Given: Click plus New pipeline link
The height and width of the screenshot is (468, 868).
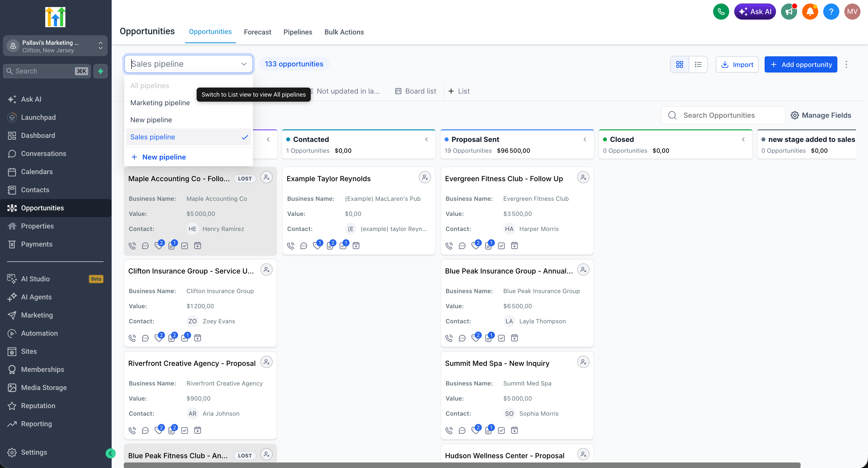Looking at the screenshot, I should (x=158, y=157).
